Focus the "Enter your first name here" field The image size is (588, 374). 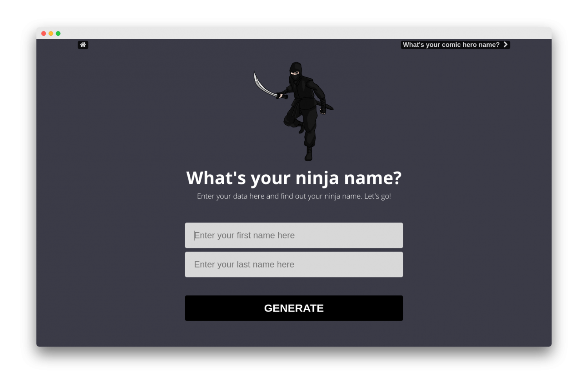[294, 235]
